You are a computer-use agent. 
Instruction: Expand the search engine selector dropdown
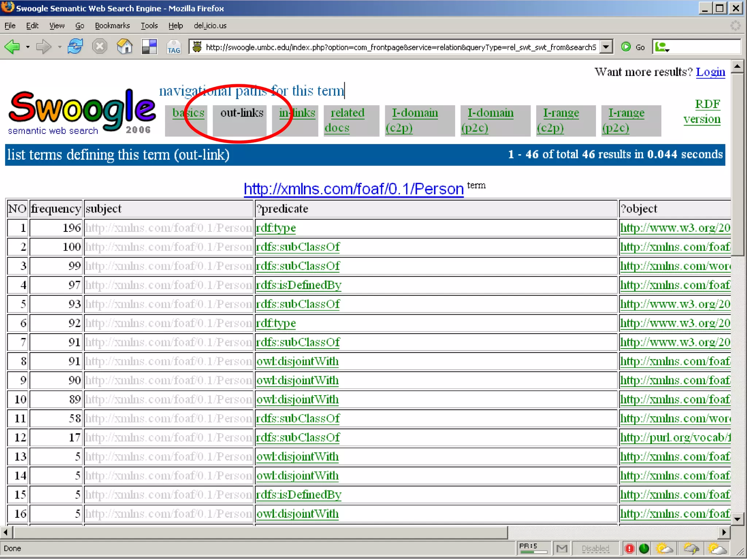pyautogui.click(x=662, y=47)
